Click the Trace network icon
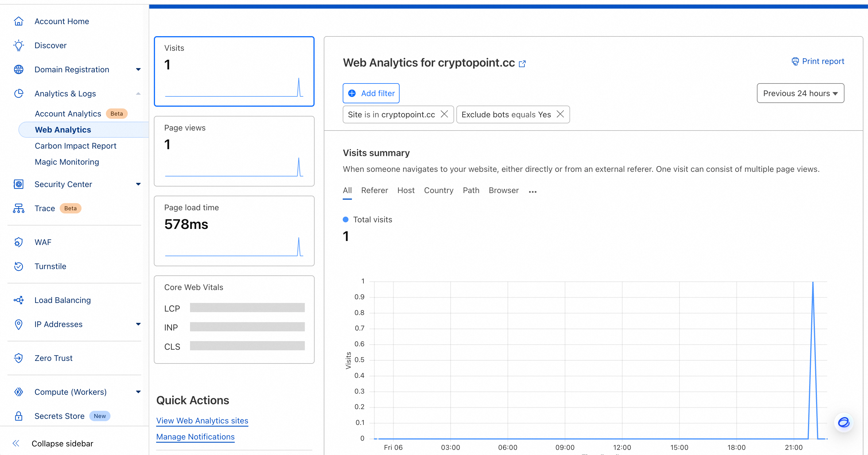The image size is (868, 455). 19,209
